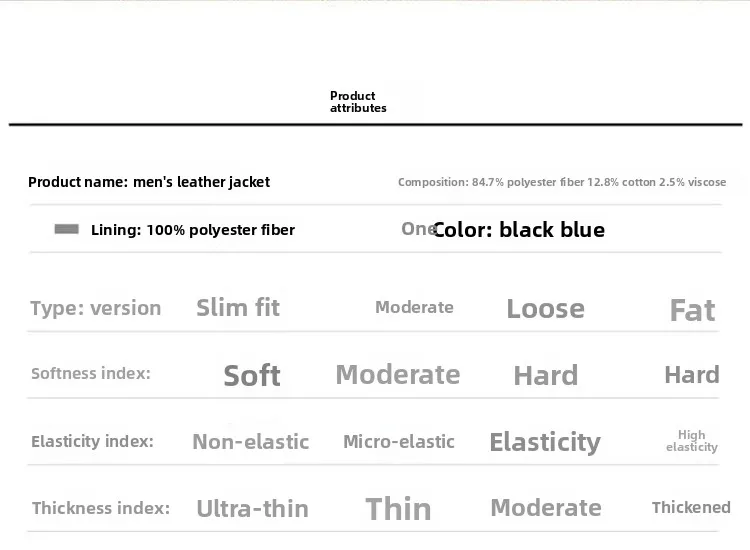Click the Lining: 100% polyester fiber label

coord(192,230)
